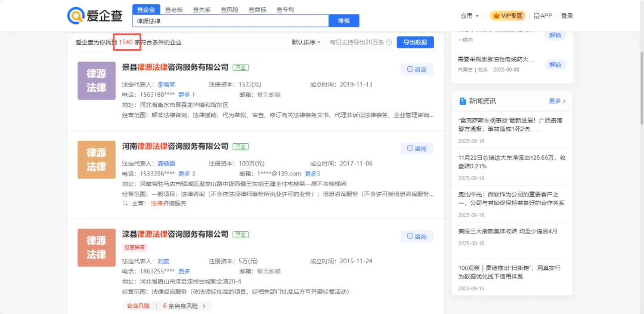Viewport: 644px width, 314px height.
Task: Click the 开业 status tag for 河南律源法律
Action: coord(241,146)
